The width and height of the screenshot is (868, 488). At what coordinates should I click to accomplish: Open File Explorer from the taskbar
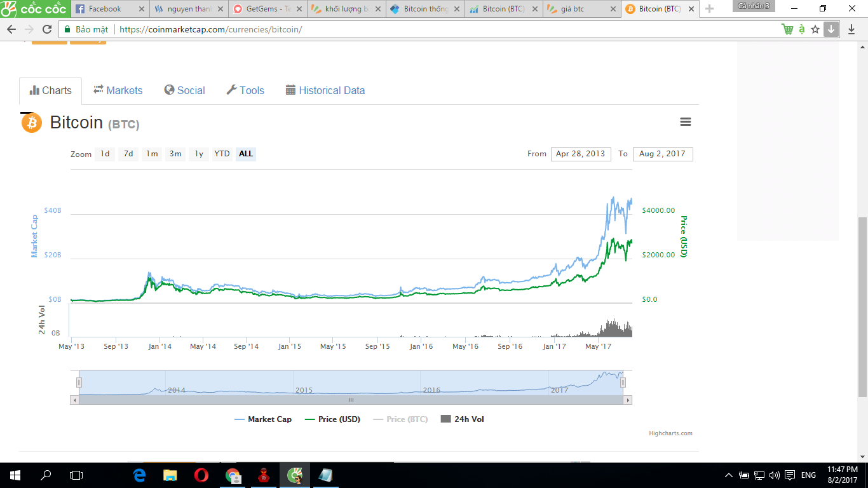(170, 475)
